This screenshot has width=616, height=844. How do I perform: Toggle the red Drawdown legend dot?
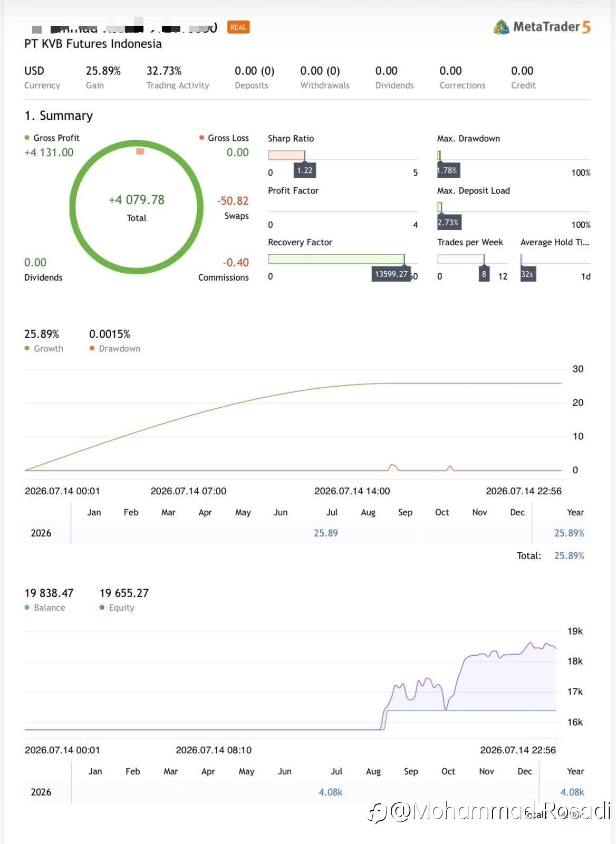pyautogui.click(x=92, y=348)
